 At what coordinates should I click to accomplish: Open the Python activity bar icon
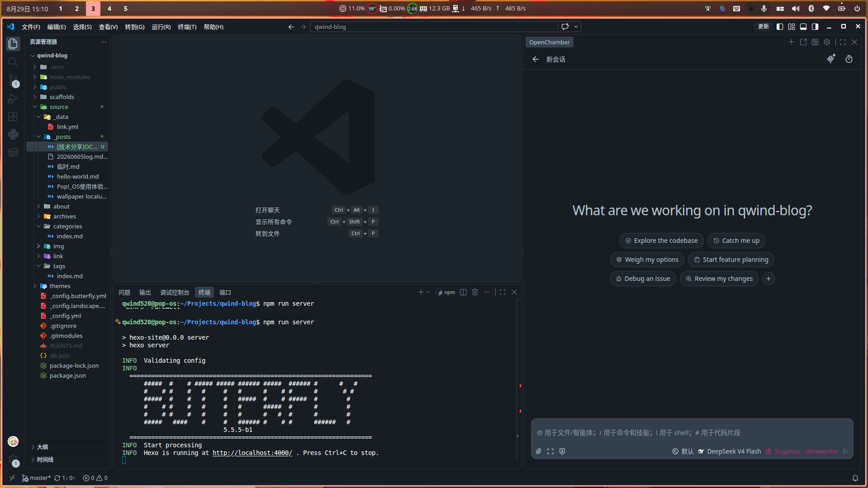[13, 134]
